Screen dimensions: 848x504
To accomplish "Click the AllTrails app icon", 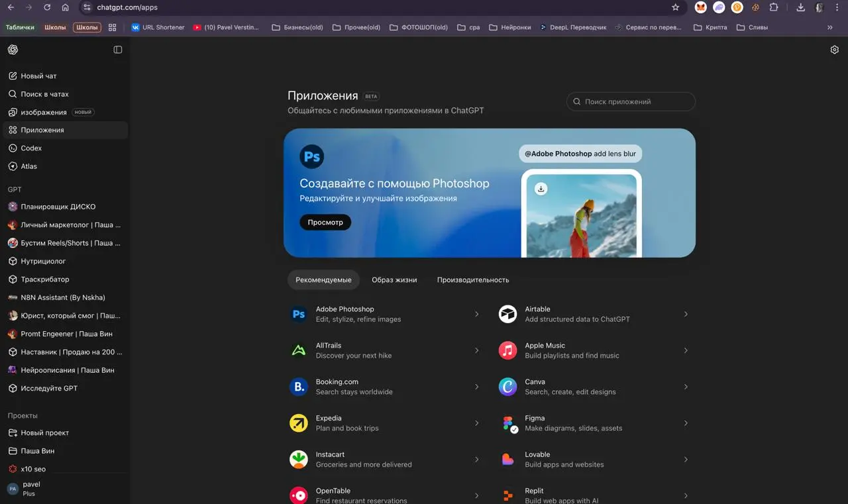I will click(x=299, y=350).
